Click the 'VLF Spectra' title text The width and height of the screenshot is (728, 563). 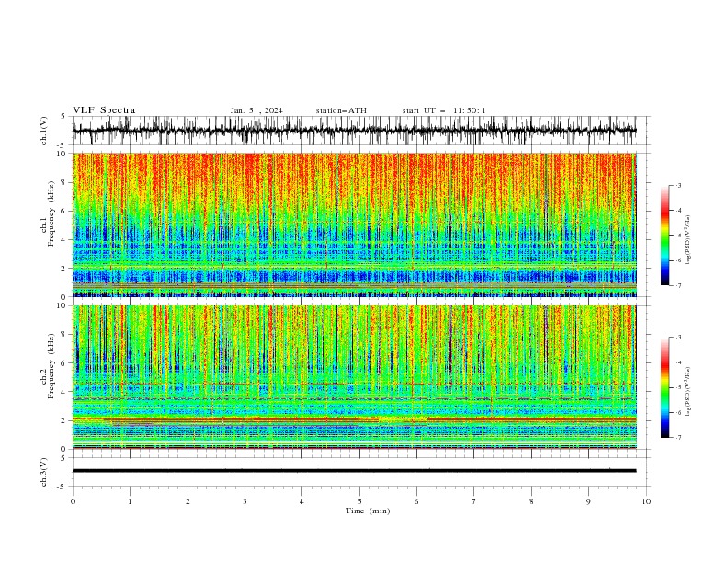pyautogui.click(x=104, y=110)
